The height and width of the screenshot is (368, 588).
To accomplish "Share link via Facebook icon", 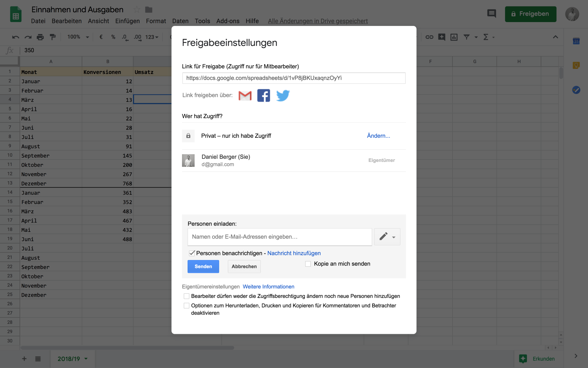I will click(x=263, y=96).
